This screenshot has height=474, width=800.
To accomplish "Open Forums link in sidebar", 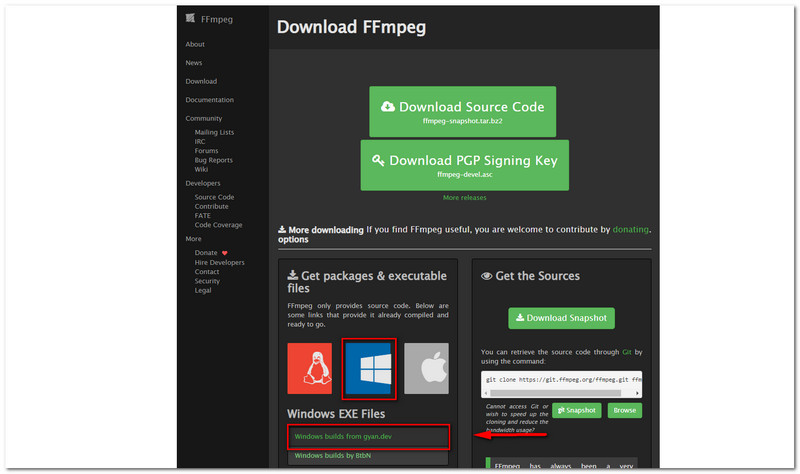I will pos(206,151).
